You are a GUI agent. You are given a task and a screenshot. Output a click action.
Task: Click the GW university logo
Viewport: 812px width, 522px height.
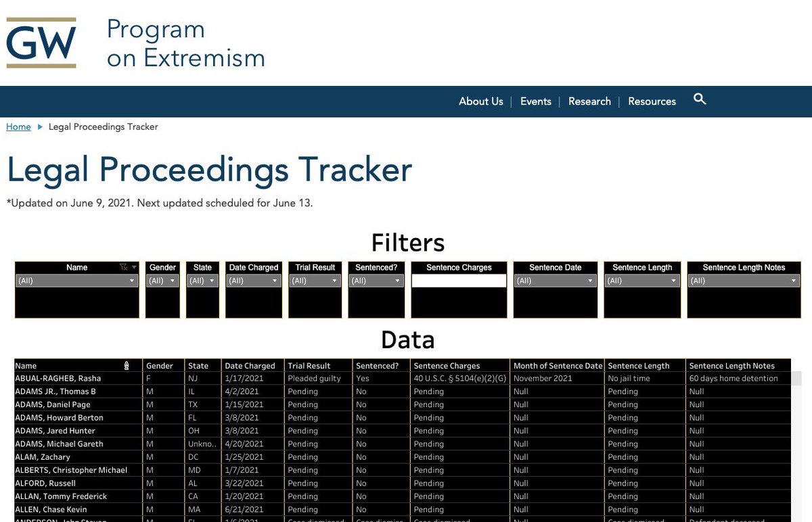42,41
